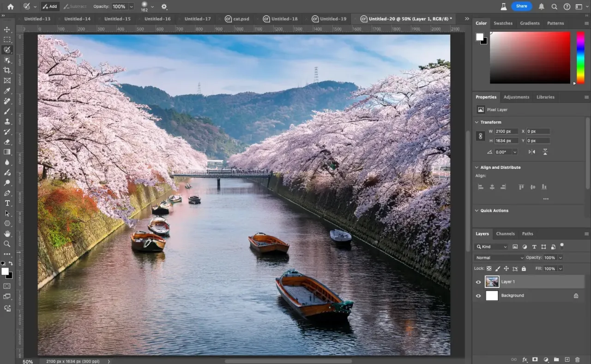The image size is (591, 364).
Task: Select the Crop tool
Action: (x=6, y=70)
